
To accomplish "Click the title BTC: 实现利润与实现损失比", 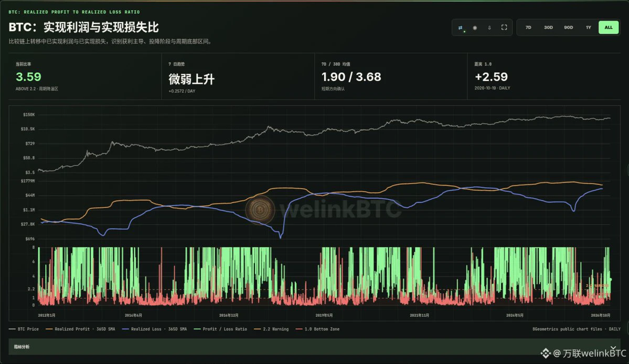I will (84, 27).
